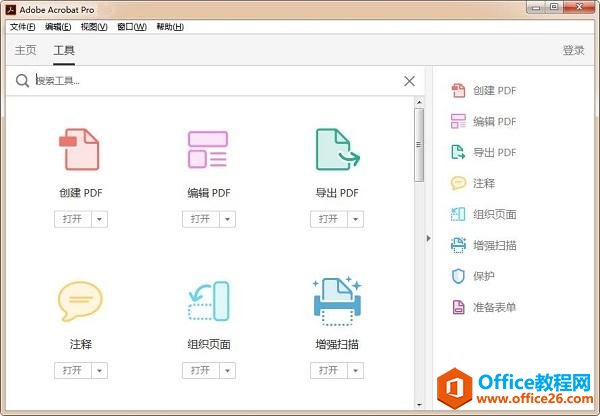
Task: Select 编辑 PDF icon in right sidebar
Action: [x=458, y=121]
